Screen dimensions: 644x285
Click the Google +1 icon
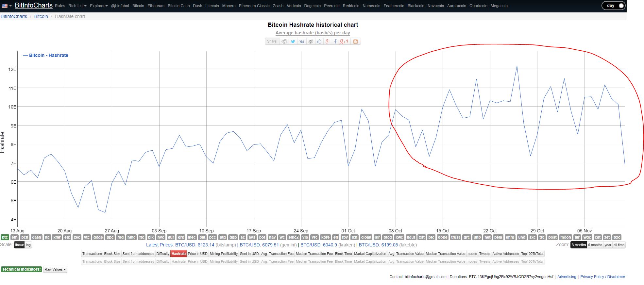[x=344, y=42]
